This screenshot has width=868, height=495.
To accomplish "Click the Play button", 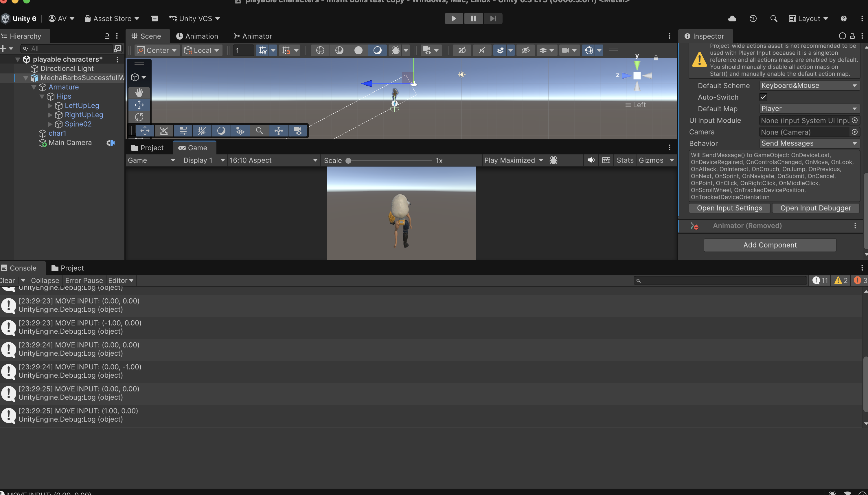I will (453, 19).
